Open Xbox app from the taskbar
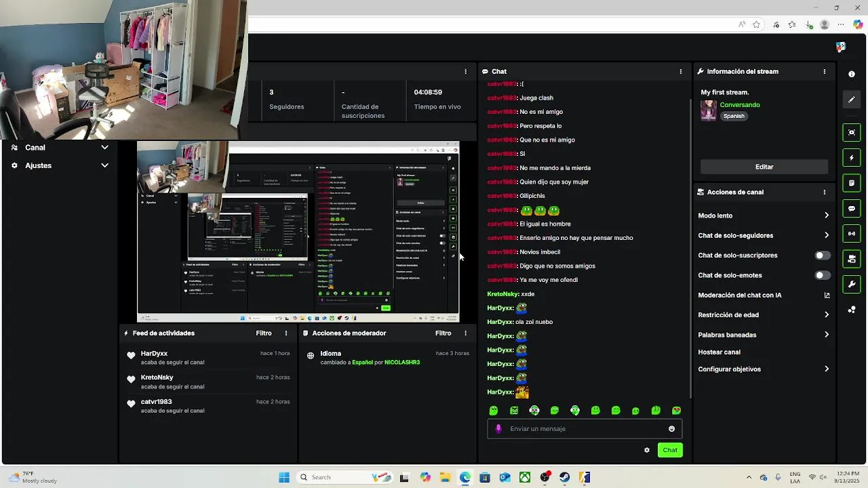The width and height of the screenshot is (868, 488). [524, 477]
